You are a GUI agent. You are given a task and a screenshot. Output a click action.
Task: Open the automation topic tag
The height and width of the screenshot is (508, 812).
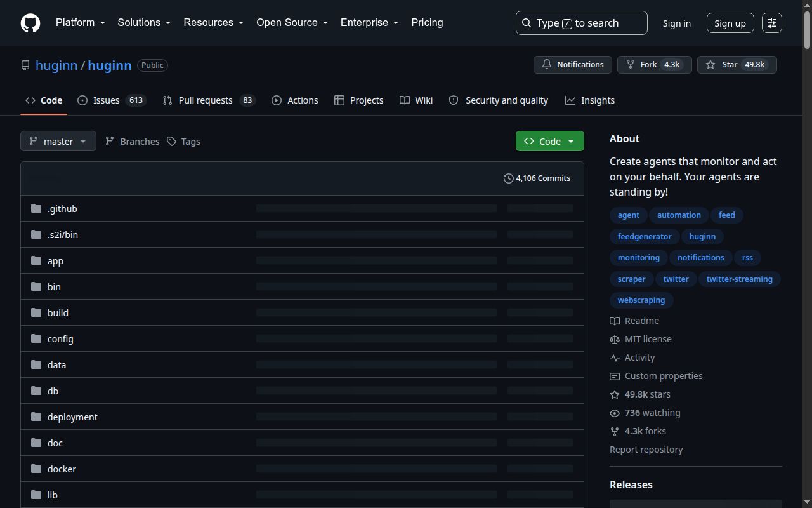click(x=679, y=215)
